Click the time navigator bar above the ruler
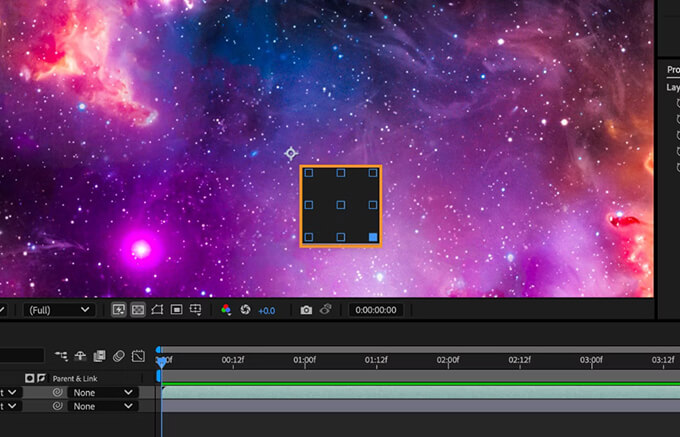This screenshot has height=437, width=680. point(419,349)
